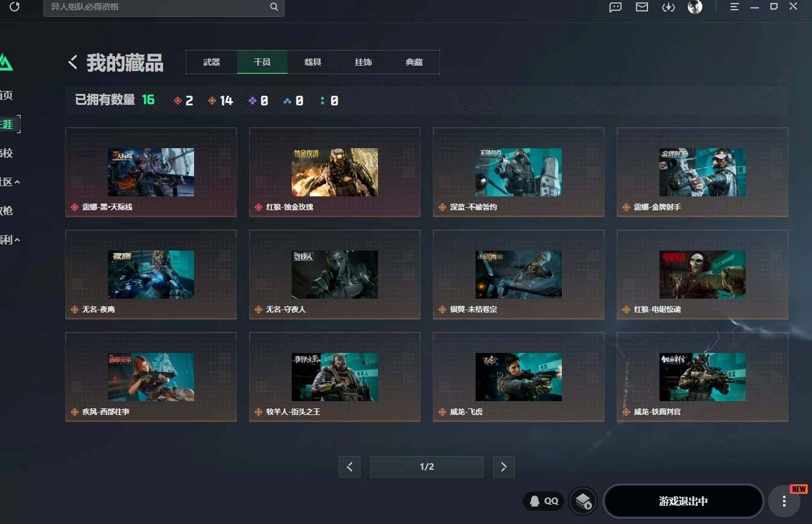This screenshot has height=524, width=812.
Task: Select the 疾风-西部往事 skin card
Action: pos(151,377)
